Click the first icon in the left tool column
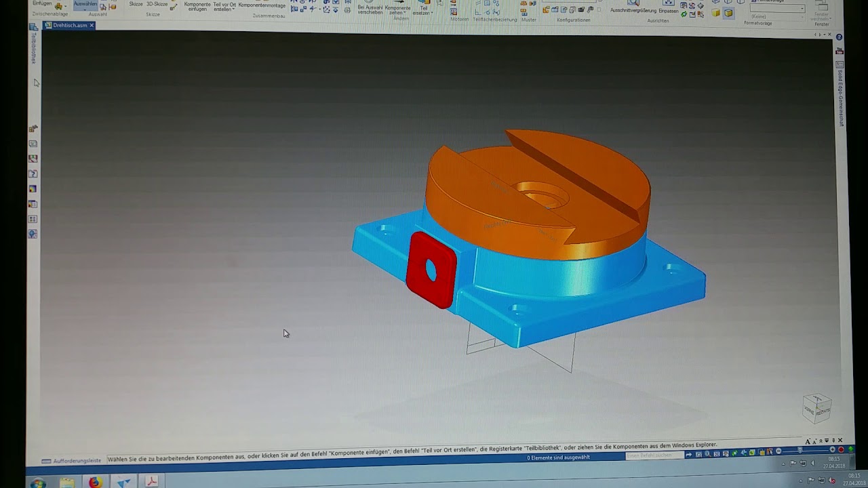 pos(33,129)
